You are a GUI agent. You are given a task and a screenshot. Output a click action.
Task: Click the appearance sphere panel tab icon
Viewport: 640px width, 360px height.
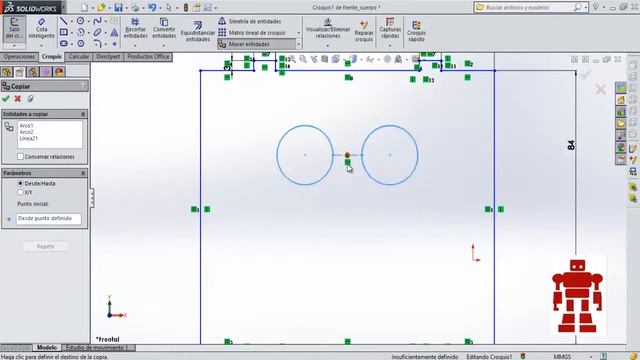59,72
